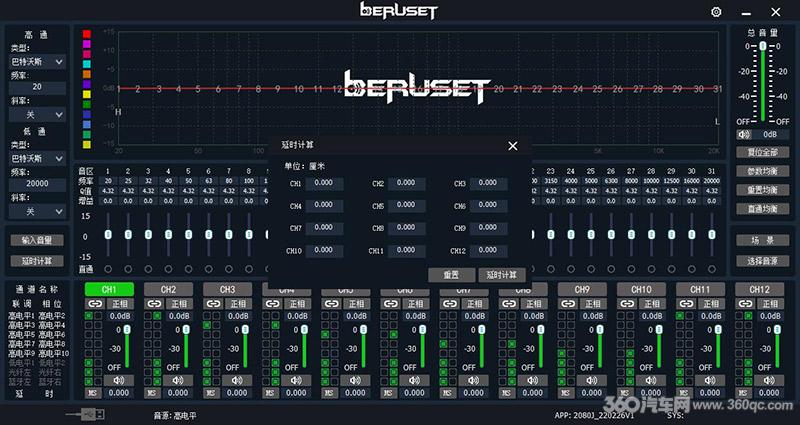Viewport: 800px width, 425px height.
Task: Mute CH3 with its speaker icon
Action: 237,380
